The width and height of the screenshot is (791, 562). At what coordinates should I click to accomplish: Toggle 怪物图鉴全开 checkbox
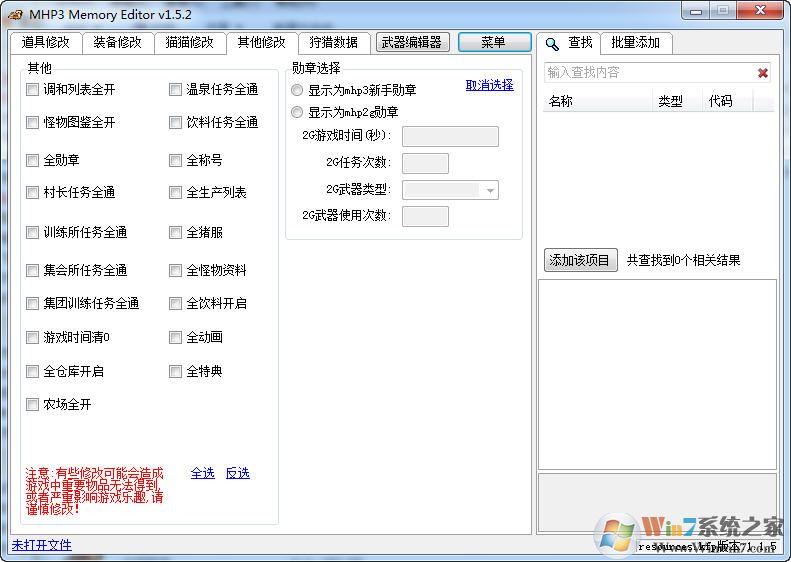tap(32, 122)
